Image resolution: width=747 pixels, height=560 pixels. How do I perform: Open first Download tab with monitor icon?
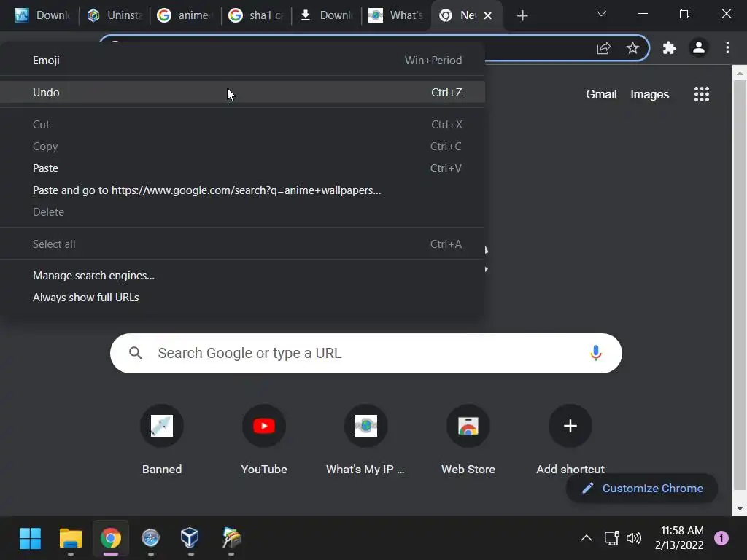click(43, 15)
